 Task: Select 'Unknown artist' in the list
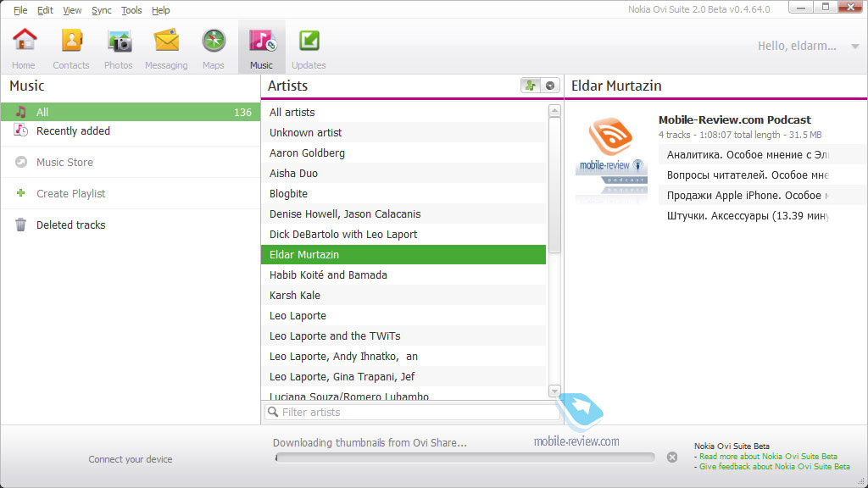[x=403, y=133]
